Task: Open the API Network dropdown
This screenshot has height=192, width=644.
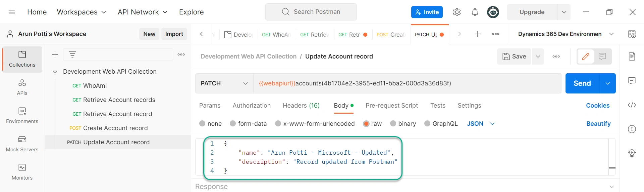Action: pyautogui.click(x=143, y=12)
